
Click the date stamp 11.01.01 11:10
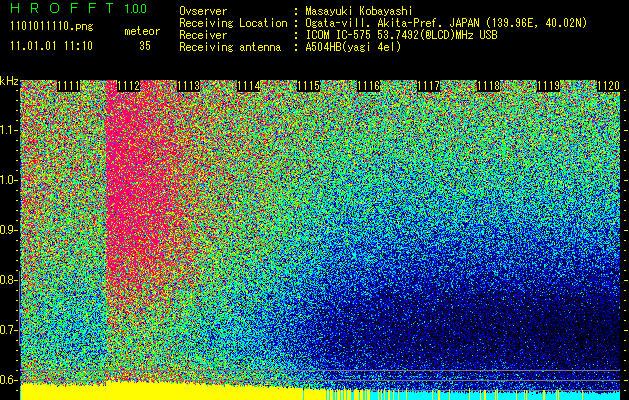pyautogui.click(x=51, y=46)
